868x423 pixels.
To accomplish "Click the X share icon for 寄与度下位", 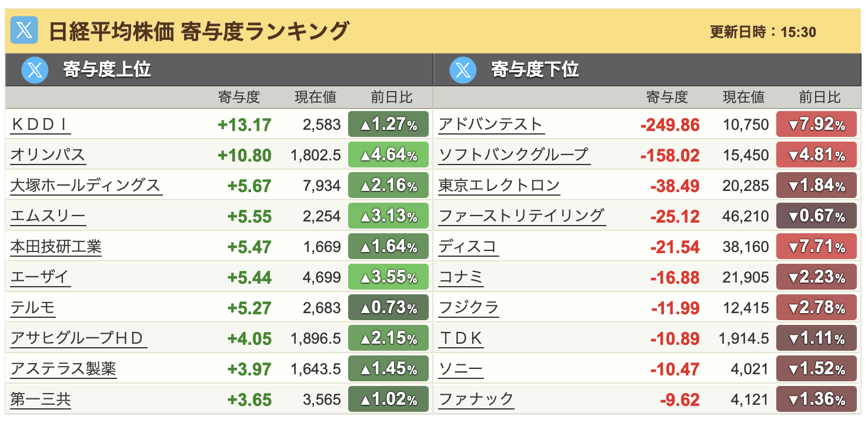I will tap(463, 70).
